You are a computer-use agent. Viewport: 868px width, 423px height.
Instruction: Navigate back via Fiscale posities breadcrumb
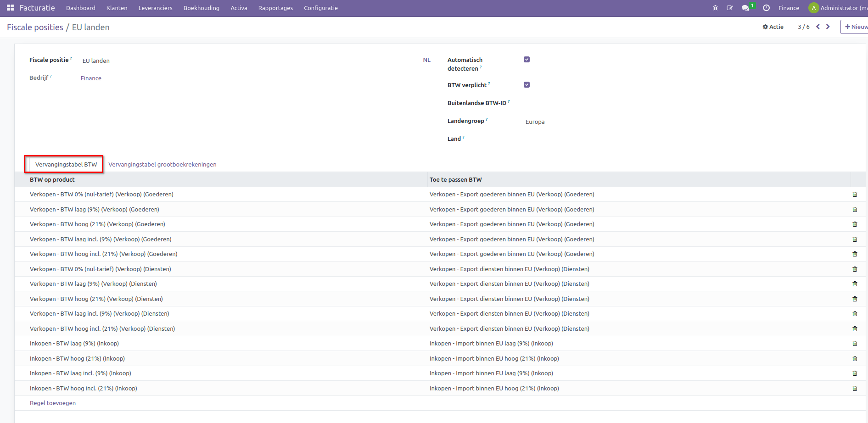35,28
